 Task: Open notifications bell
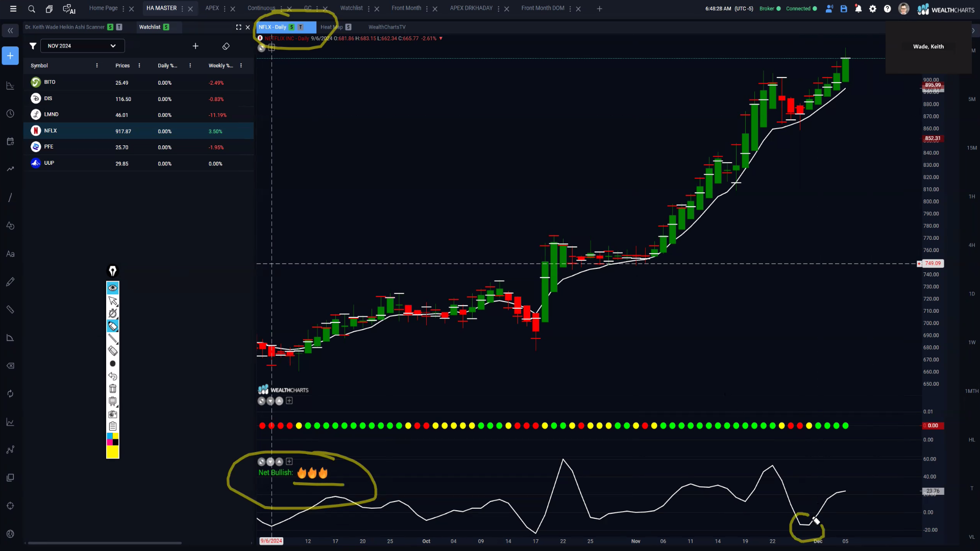click(859, 9)
